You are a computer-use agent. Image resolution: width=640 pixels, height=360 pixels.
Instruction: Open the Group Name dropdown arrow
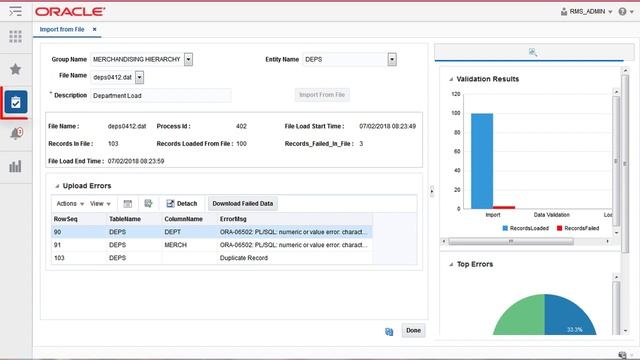(188, 59)
